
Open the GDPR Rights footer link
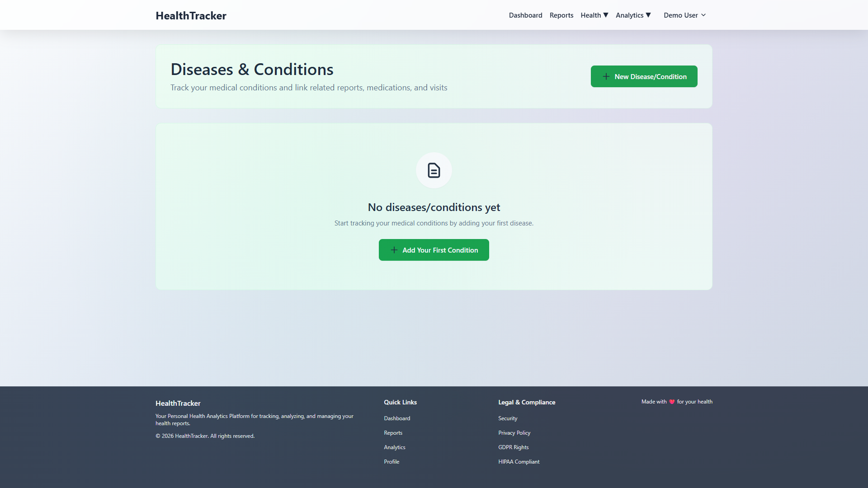[x=513, y=447]
